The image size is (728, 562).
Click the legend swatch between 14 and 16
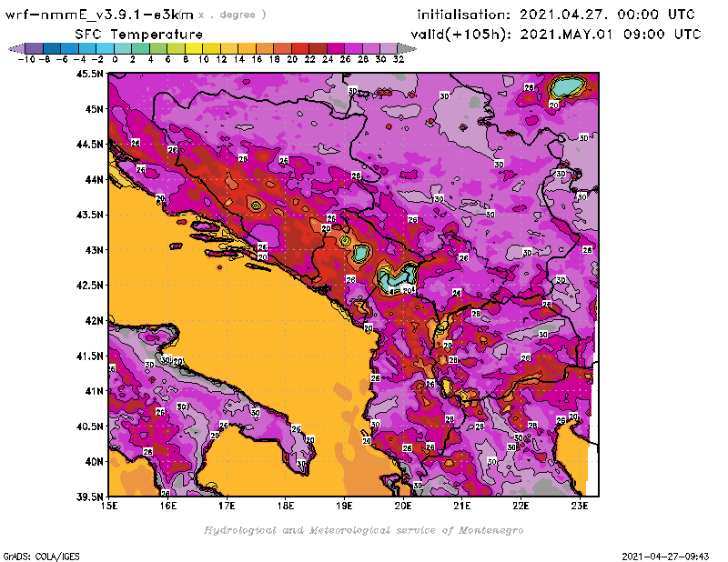(x=247, y=49)
